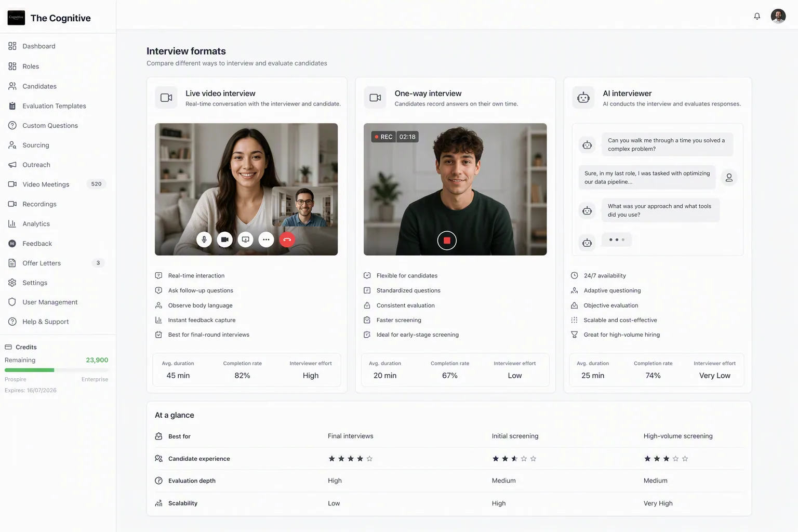Click the Settings gear icon
The height and width of the screenshot is (532, 798).
tap(12, 283)
